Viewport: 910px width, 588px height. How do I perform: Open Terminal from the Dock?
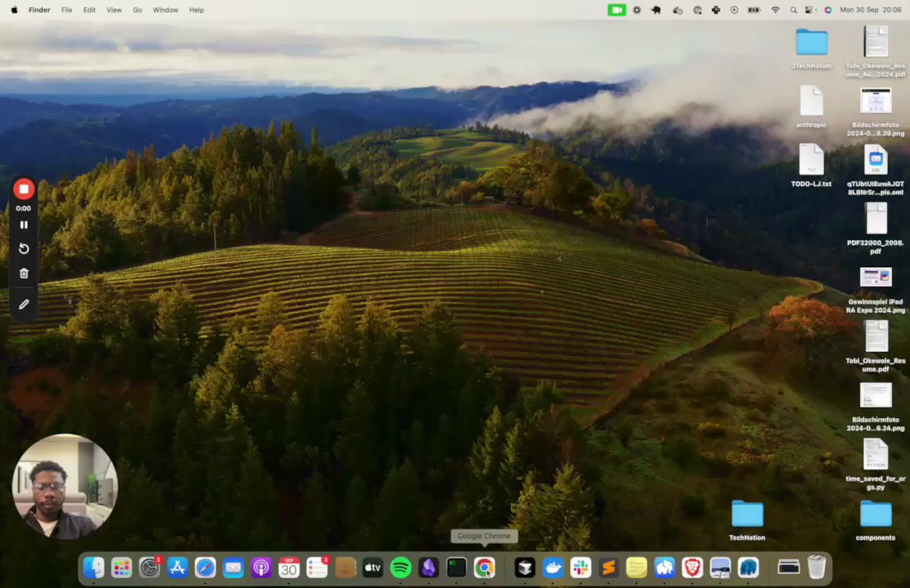pyautogui.click(x=457, y=568)
